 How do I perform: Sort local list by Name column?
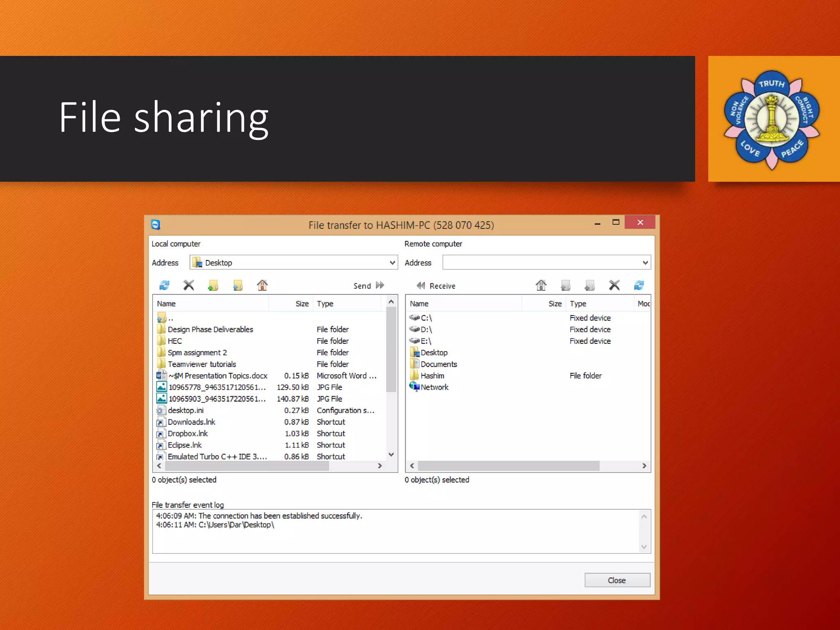pyautogui.click(x=211, y=304)
